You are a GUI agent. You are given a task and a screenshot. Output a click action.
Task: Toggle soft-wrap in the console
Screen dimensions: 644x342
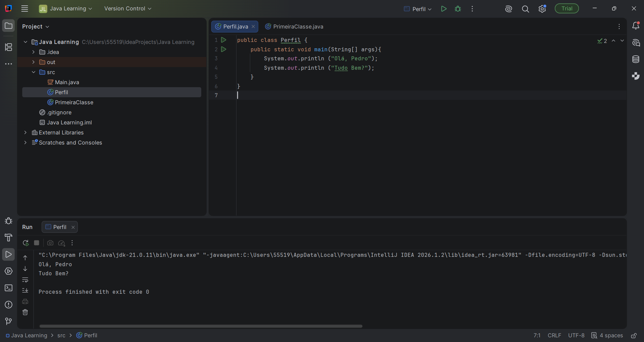tap(25, 280)
